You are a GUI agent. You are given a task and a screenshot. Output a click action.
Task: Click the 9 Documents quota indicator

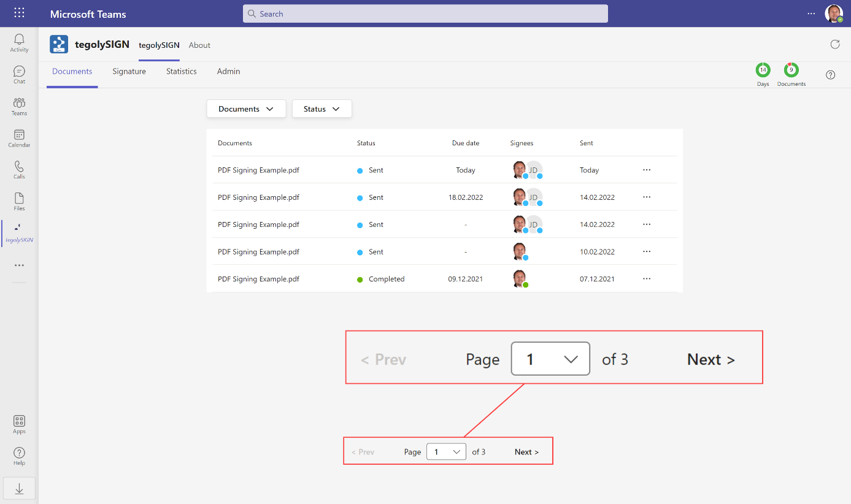click(791, 75)
